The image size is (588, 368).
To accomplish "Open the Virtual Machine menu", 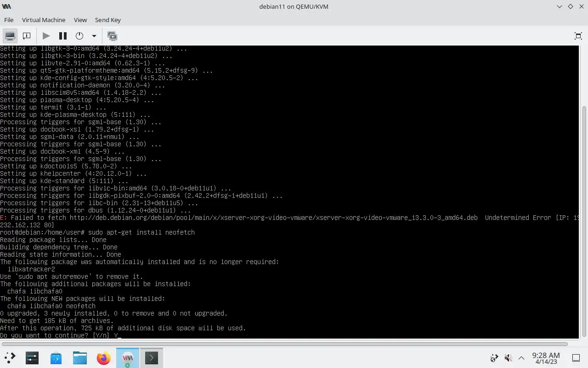I will coord(44,20).
